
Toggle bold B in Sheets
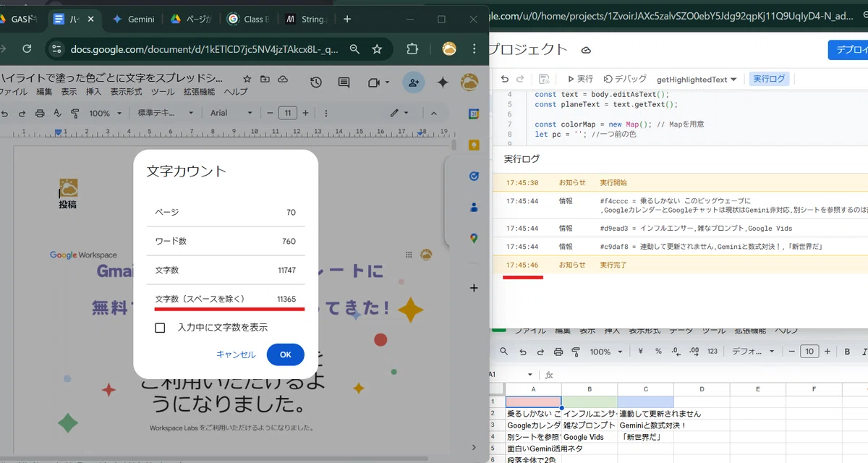pos(848,352)
